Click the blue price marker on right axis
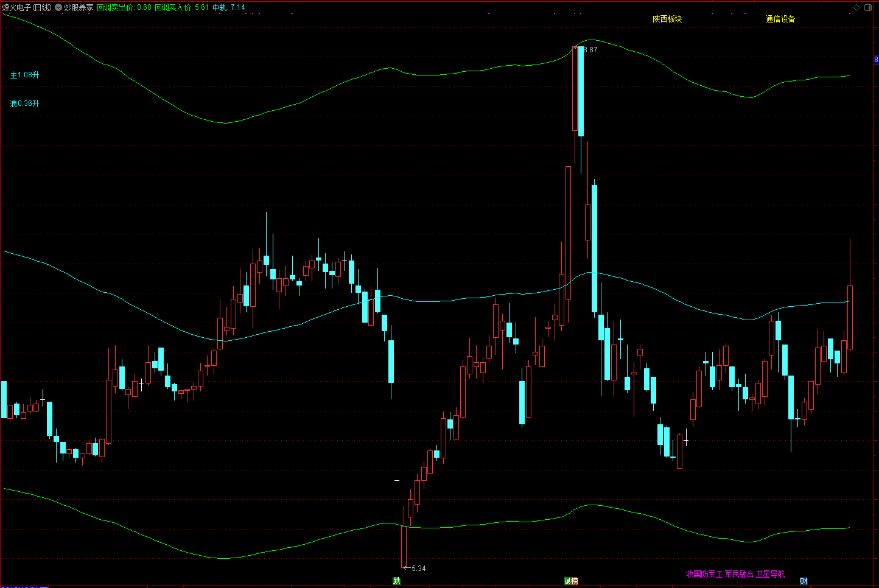 coord(876,60)
